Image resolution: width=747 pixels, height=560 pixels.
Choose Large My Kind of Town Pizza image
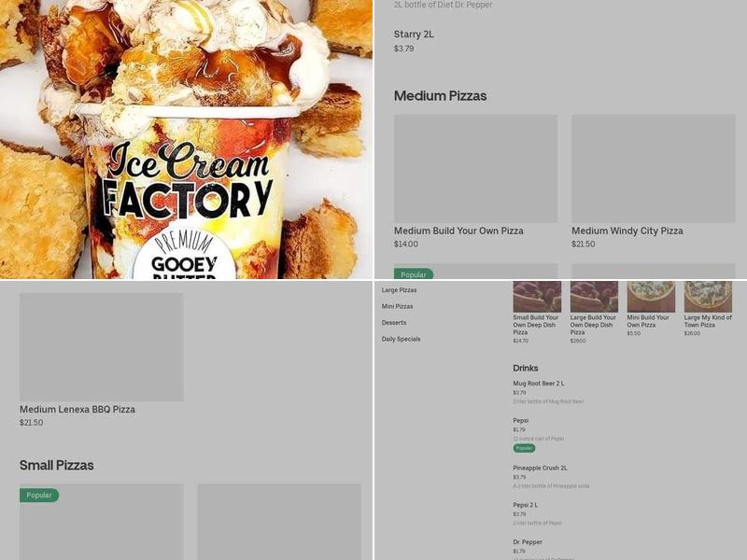click(x=708, y=297)
